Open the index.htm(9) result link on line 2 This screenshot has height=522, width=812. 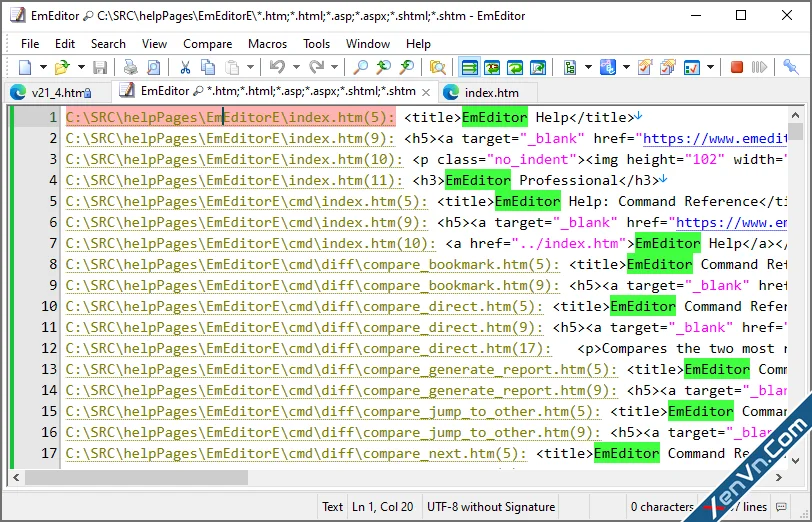229,139
